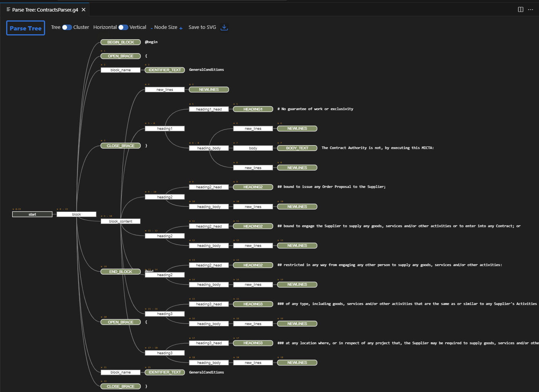Collapse the heading2 node labeled 9 - 10
539x392 pixels.
point(165,197)
